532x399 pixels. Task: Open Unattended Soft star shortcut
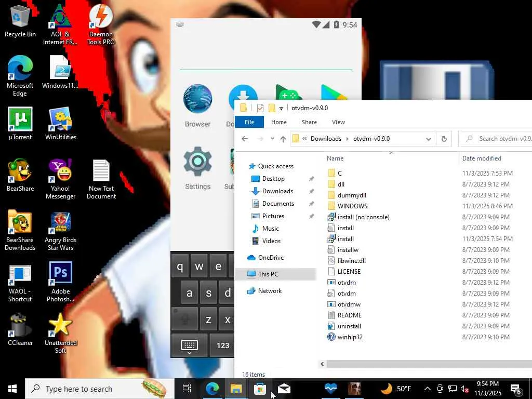tap(60, 333)
